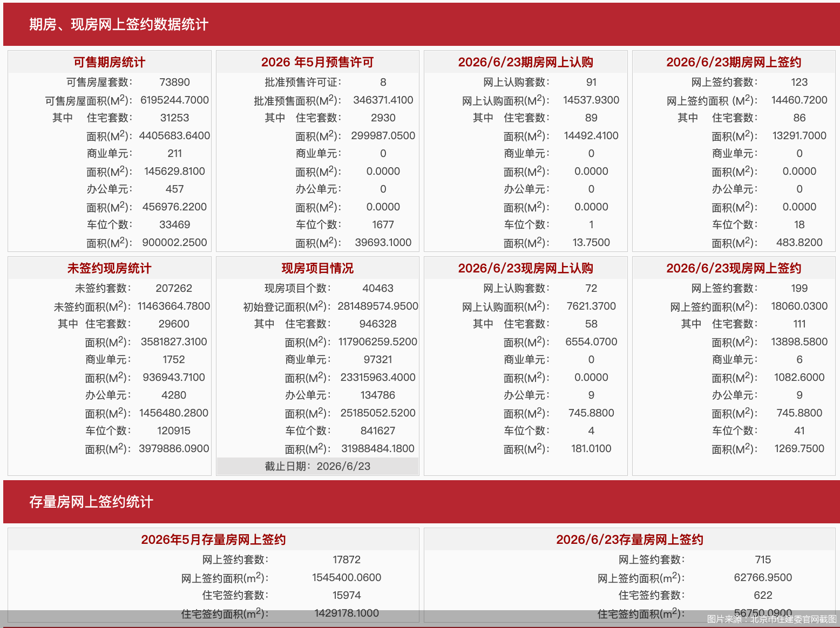Image resolution: width=840 pixels, height=628 pixels.
Task: Select the 2026/6/23现房网上认购 panel title
Action: pyautogui.click(x=526, y=268)
